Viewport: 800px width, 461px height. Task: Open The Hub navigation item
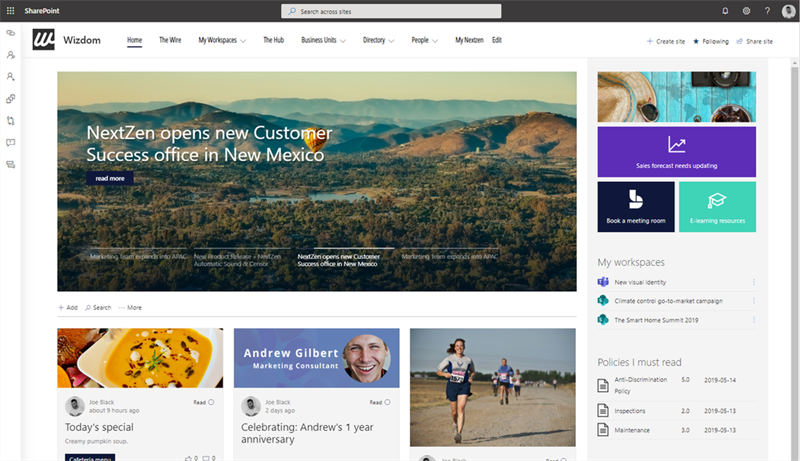pos(273,40)
